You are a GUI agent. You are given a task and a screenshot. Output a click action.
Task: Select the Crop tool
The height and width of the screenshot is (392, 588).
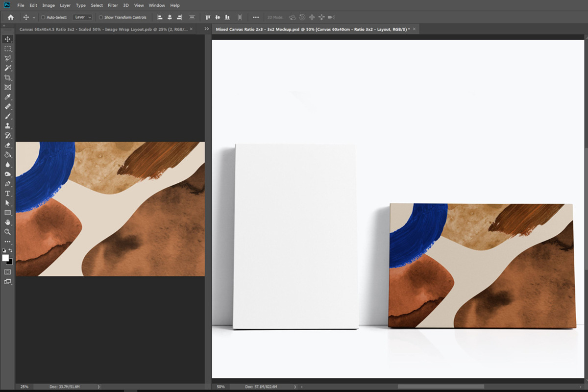click(x=7, y=78)
